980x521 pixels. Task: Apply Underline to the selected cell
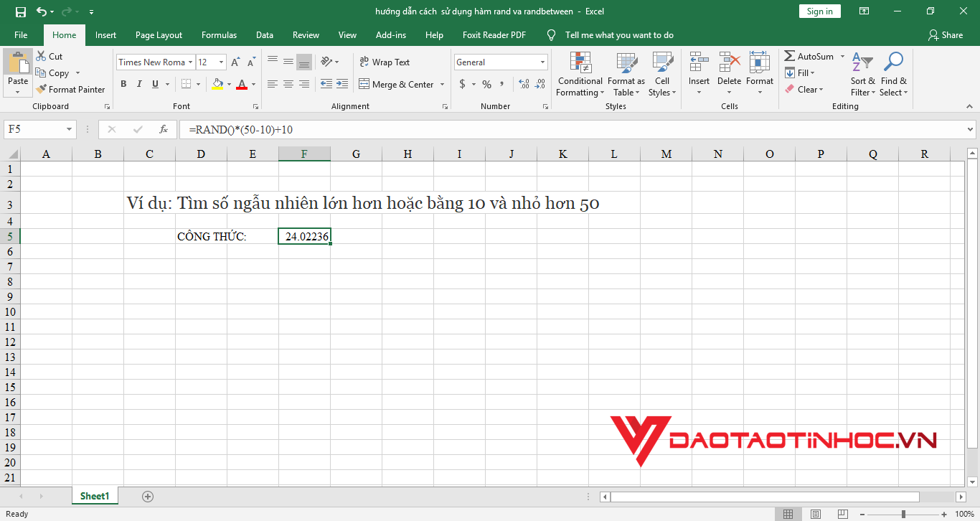click(x=155, y=84)
